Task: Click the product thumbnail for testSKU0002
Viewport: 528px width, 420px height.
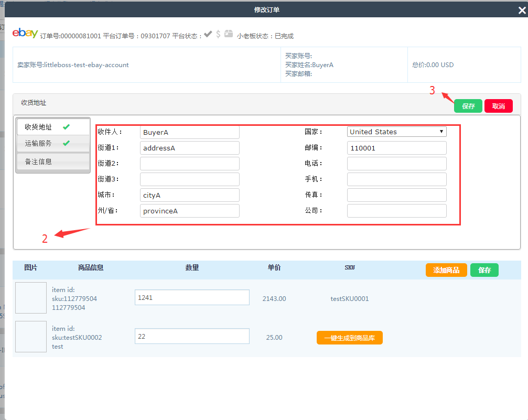Action: 31,337
